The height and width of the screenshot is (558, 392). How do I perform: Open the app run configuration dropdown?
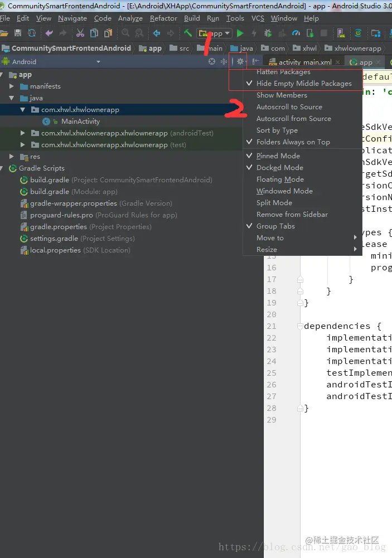pyautogui.click(x=214, y=33)
